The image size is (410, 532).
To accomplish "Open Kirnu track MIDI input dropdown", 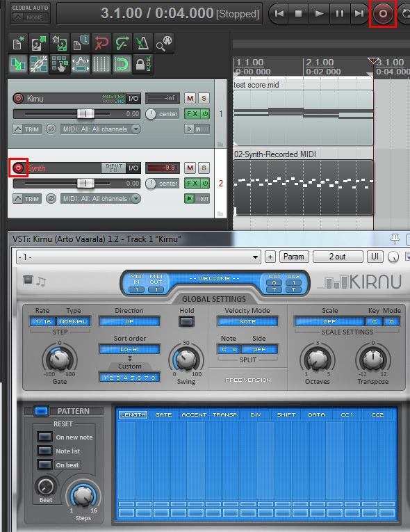I will click(101, 129).
